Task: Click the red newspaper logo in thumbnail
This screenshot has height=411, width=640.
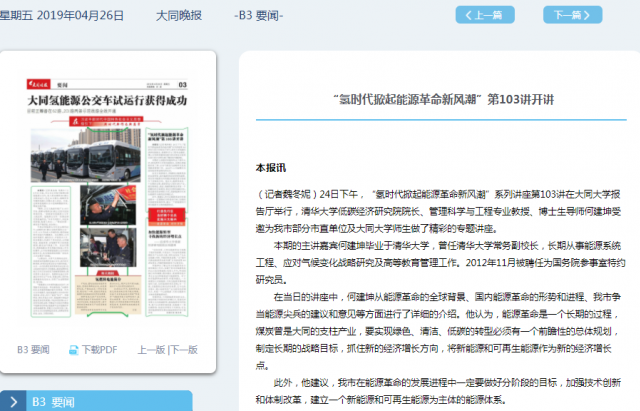Action: tap(38, 84)
